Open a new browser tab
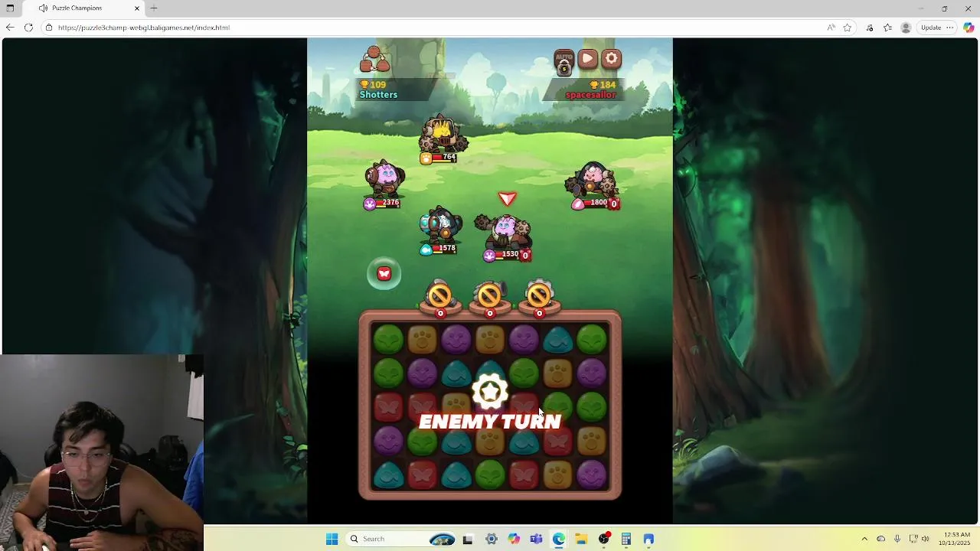980x551 pixels. click(x=154, y=8)
